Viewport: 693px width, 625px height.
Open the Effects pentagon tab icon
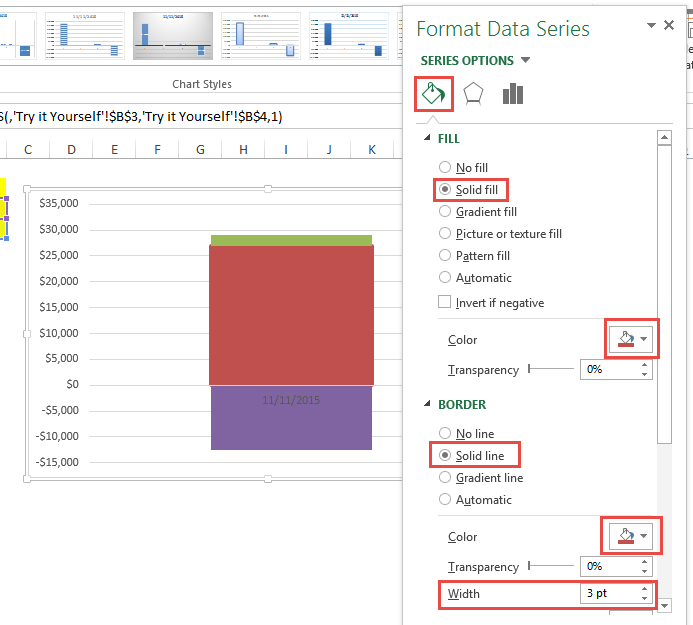point(472,94)
